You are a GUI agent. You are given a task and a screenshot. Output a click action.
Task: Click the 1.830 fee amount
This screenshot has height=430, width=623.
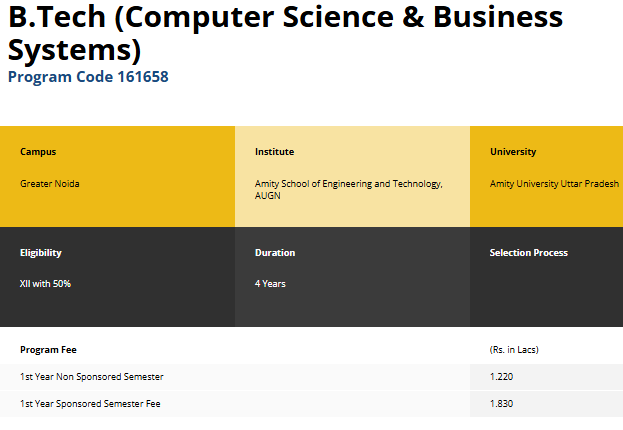(501, 404)
